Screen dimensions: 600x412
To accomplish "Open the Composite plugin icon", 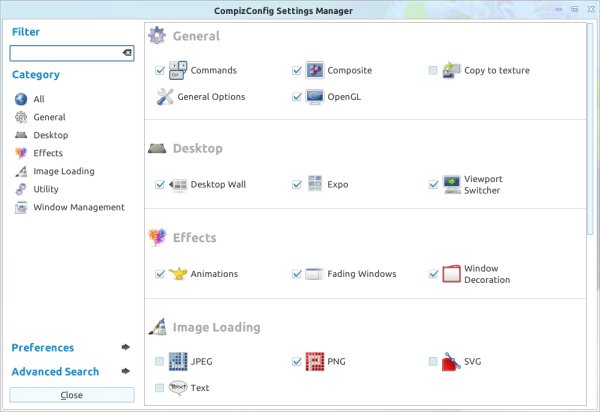I will pos(315,70).
